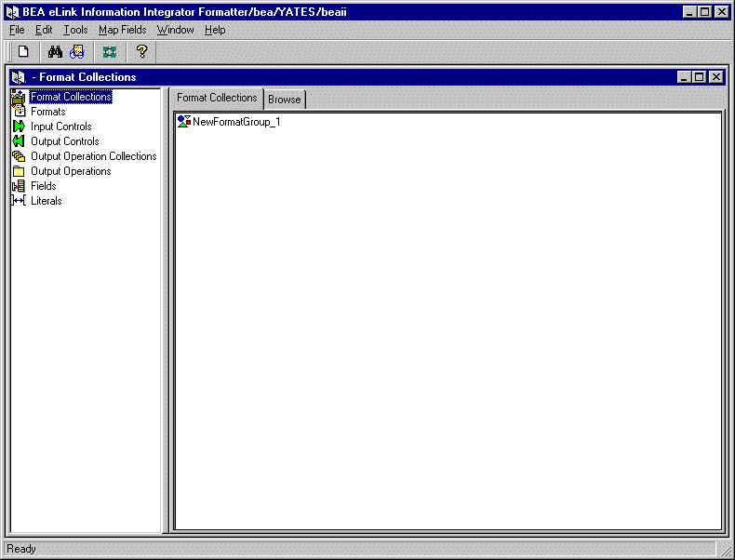Open the Window menu

[x=175, y=30]
